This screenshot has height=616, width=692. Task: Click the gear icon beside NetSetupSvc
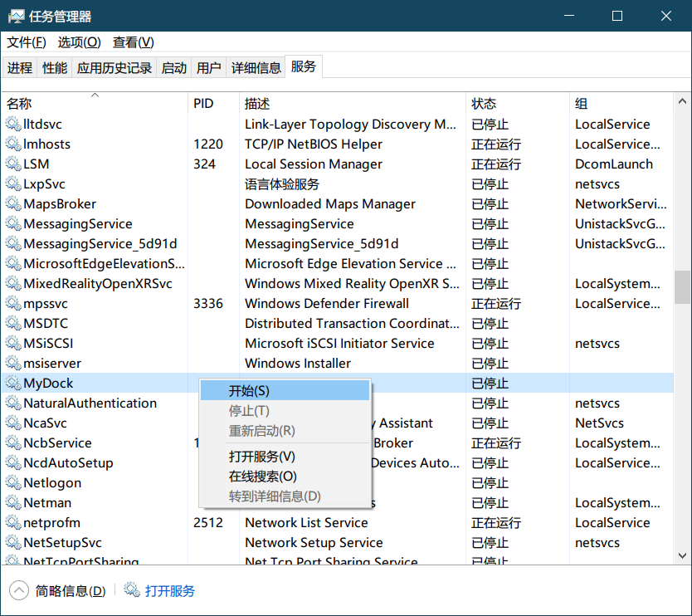(13, 542)
